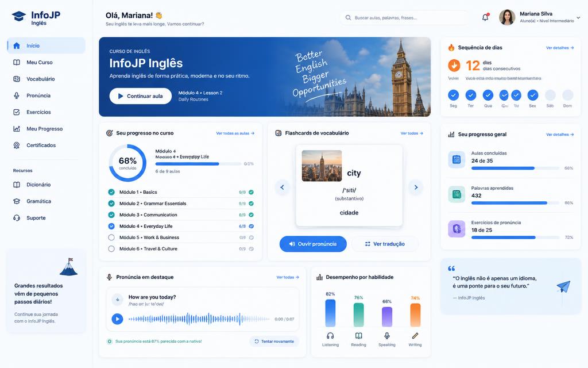The width and height of the screenshot is (588, 368).
Task: Click the green check beside pronunciation feedback
Action: click(110, 342)
